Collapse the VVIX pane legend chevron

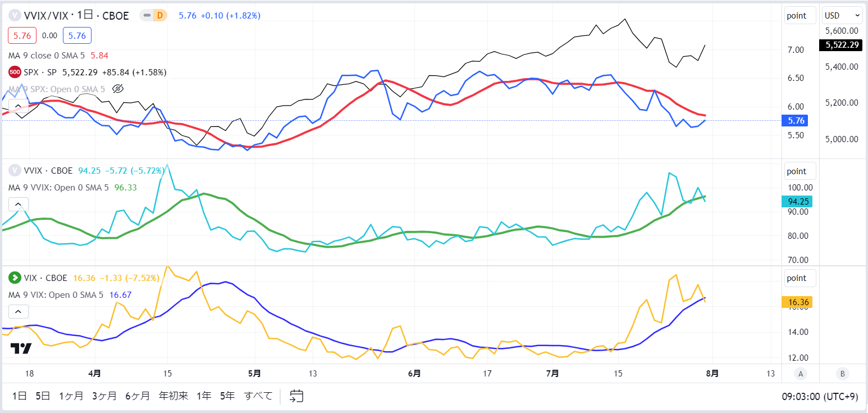[x=18, y=205]
